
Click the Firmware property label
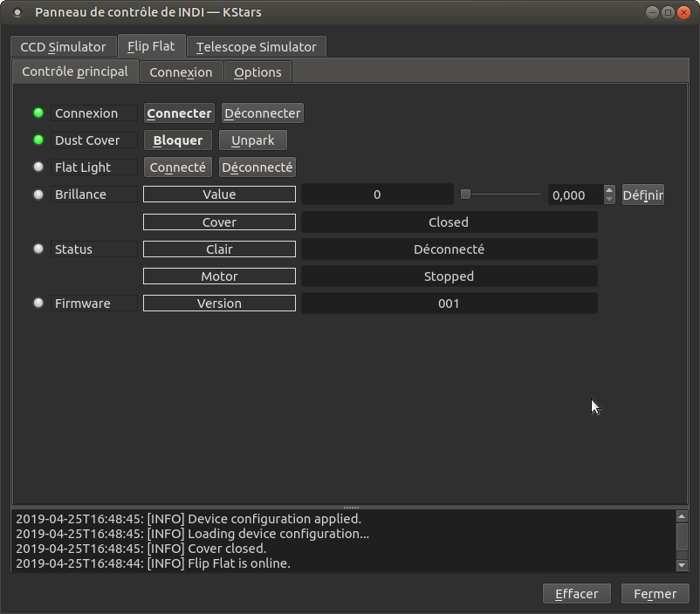tap(94, 304)
